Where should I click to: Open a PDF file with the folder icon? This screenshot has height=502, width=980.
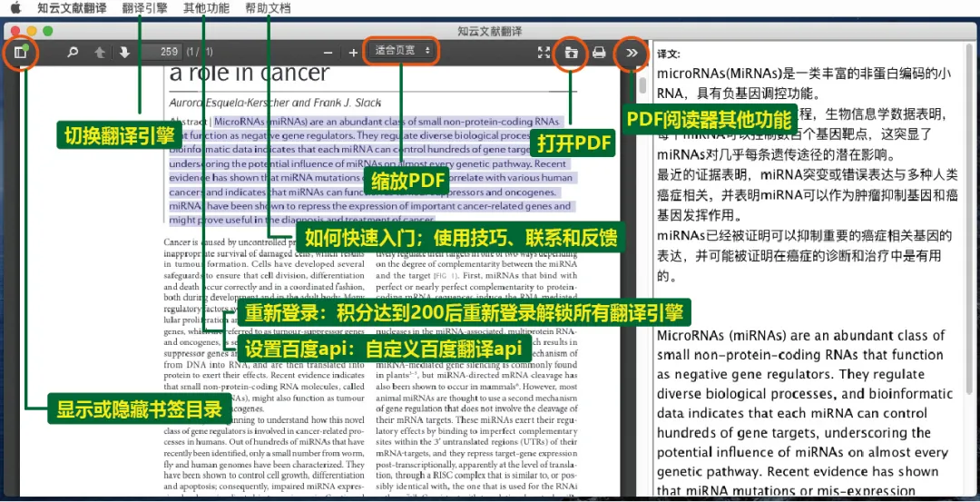571,53
